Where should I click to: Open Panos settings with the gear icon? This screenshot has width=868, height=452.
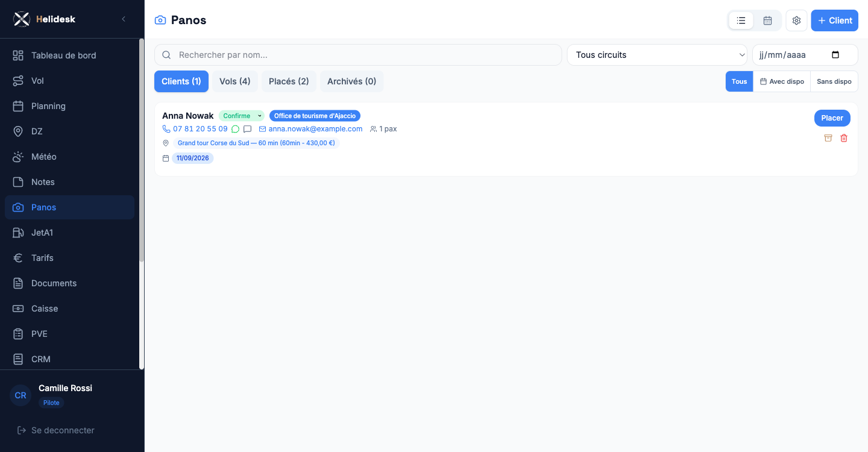click(796, 20)
